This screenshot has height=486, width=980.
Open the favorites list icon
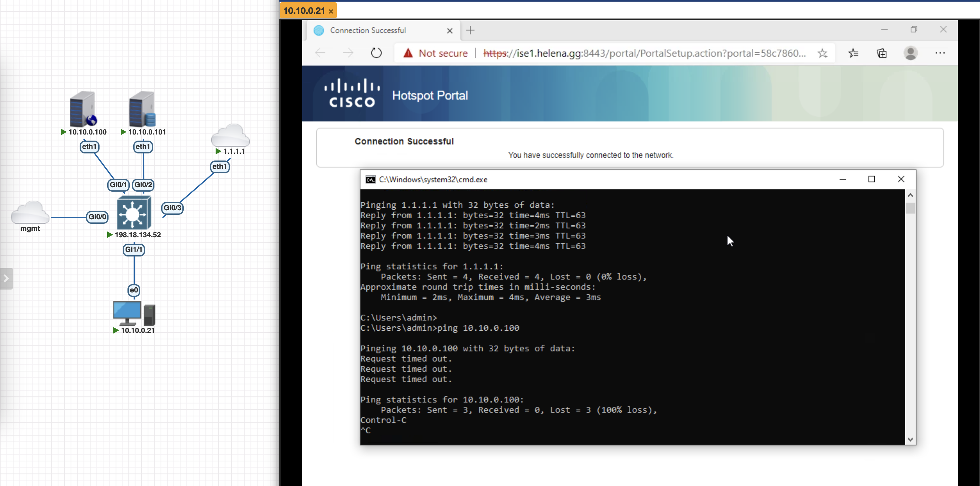[853, 53]
